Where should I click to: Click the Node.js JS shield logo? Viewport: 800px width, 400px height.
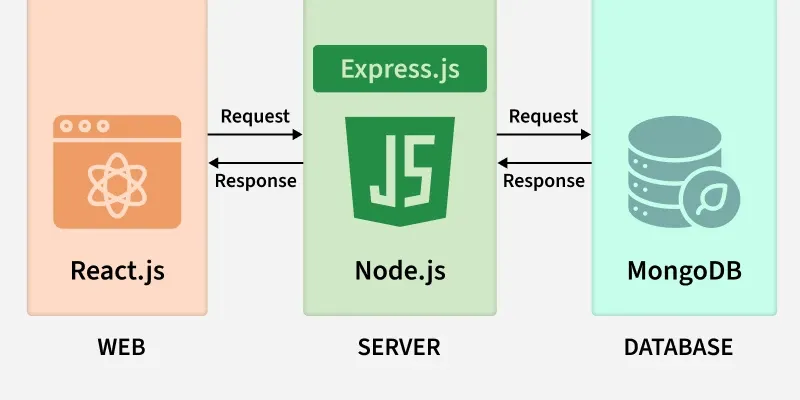tap(400, 171)
